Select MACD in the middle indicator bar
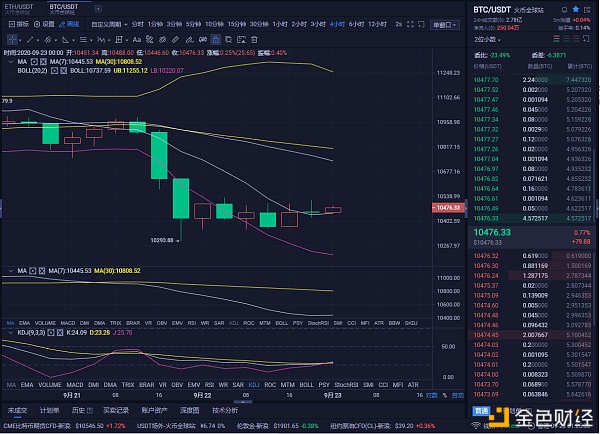This screenshot has height=434, width=600. [68, 323]
